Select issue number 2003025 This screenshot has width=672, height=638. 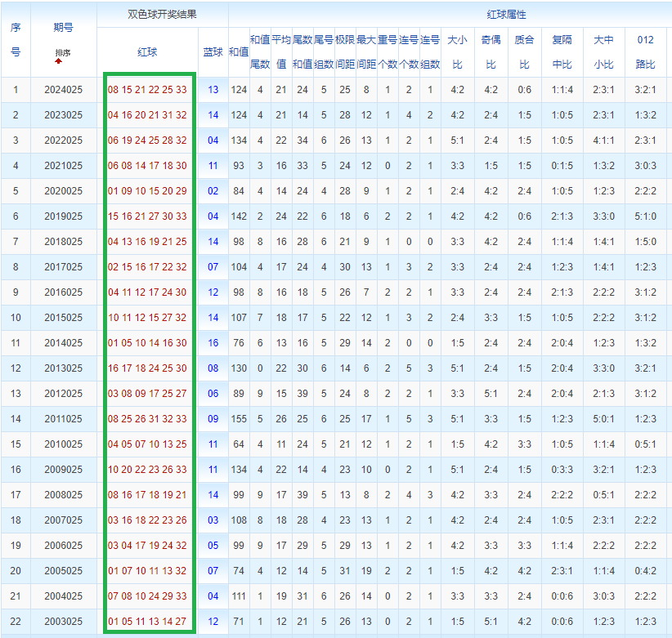[x=63, y=622]
